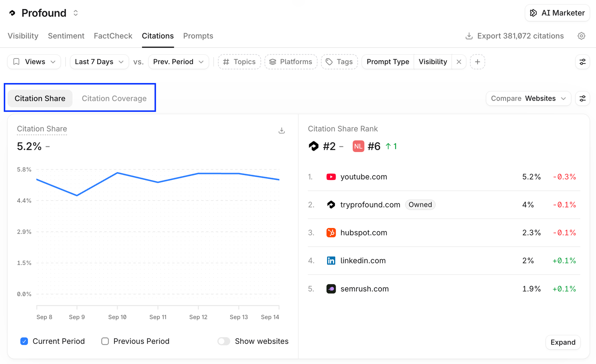Open the sliders icon beside Compare Websites

point(583,98)
